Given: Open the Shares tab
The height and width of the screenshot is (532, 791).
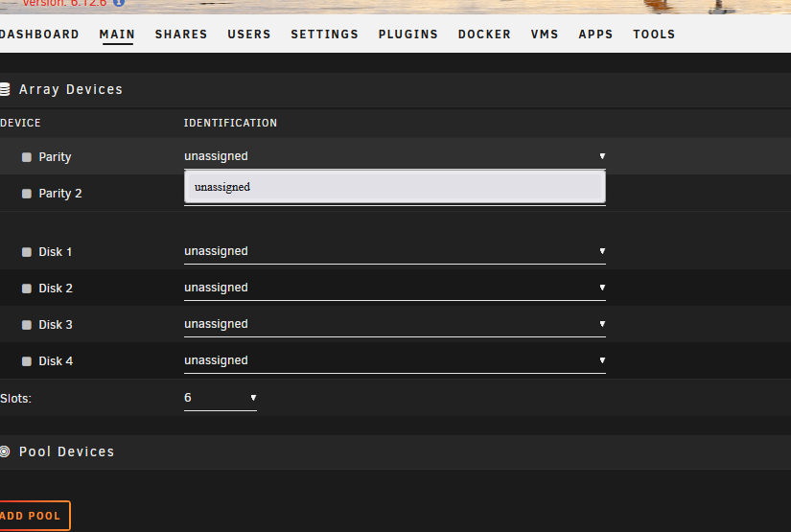Looking at the screenshot, I should coord(181,34).
